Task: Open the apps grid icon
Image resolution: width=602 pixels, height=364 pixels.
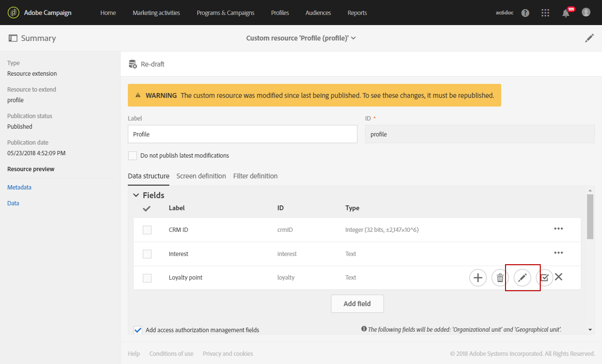Action: pyautogui.click(x=546, y=13)
